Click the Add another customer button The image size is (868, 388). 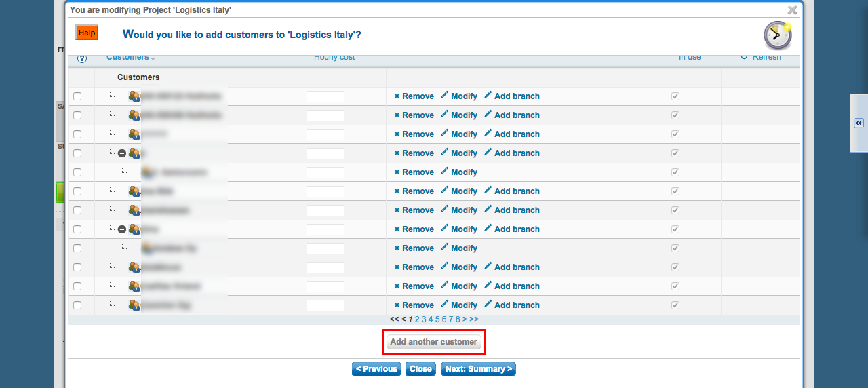click(x=434, y=342)
